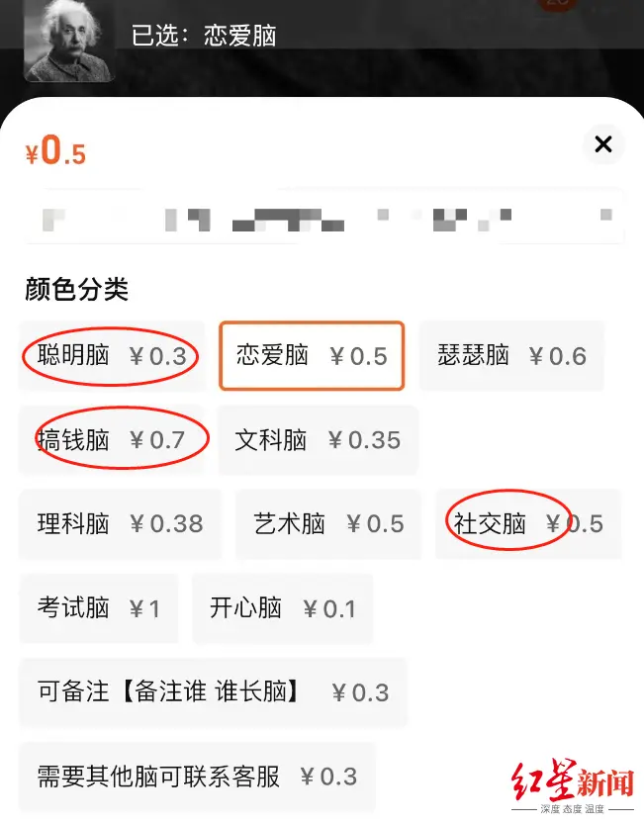Screen dimensions: 644x825
Task: Pick the 开心脑 ¥0.1 option
Action: [283, 608]
